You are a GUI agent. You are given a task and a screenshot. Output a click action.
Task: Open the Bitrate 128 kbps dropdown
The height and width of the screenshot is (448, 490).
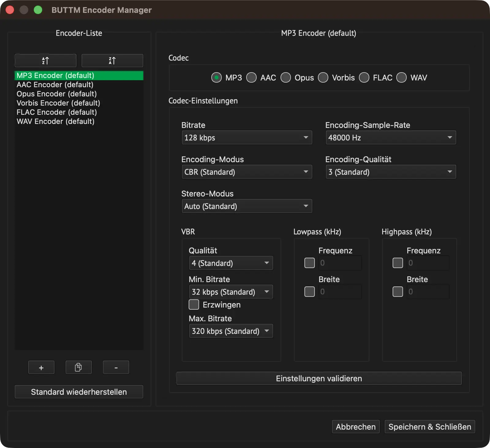click(x=247, y=138)
